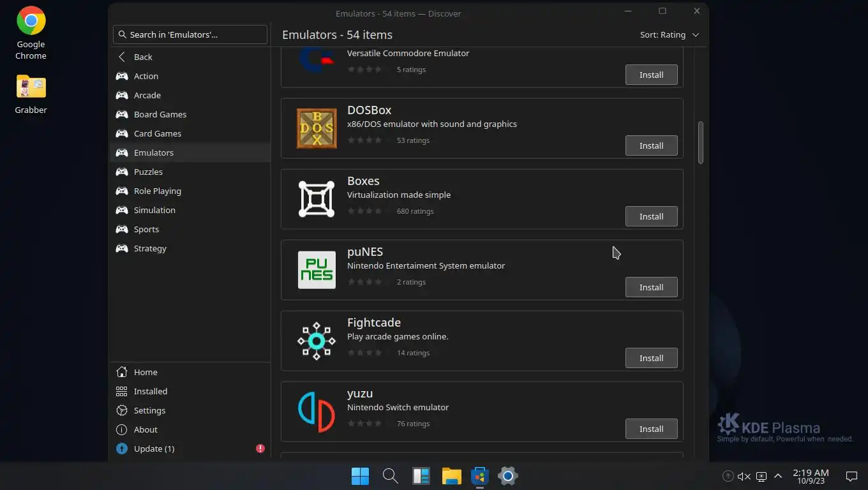Click the gamepad icon beside Action
The height and width of the screenshot is (490, 868).
[x=122, y=76]
